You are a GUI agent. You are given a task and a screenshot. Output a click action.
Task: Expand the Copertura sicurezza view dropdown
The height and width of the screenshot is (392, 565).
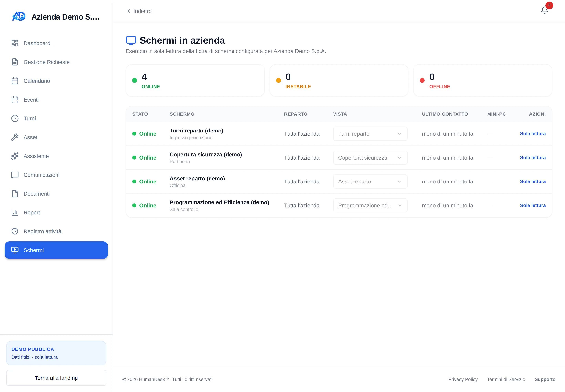pyautogui.click(x=370, y=157)
